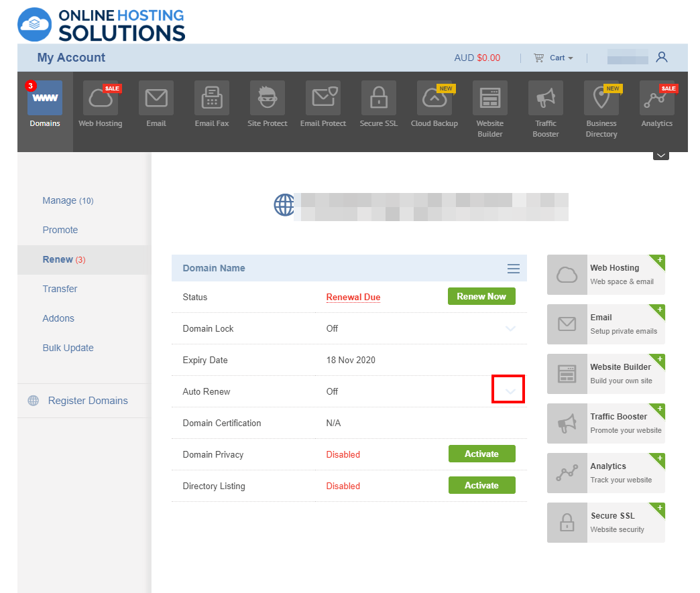700x593 pixels.
Task: Open the Analytics icon with SALE badge
Action: [656, 98]
